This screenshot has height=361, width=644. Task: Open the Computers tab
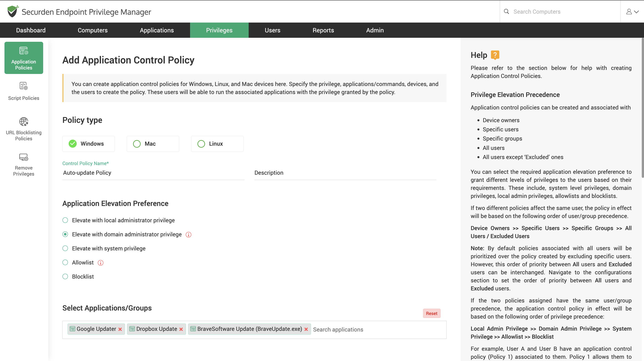93,30
